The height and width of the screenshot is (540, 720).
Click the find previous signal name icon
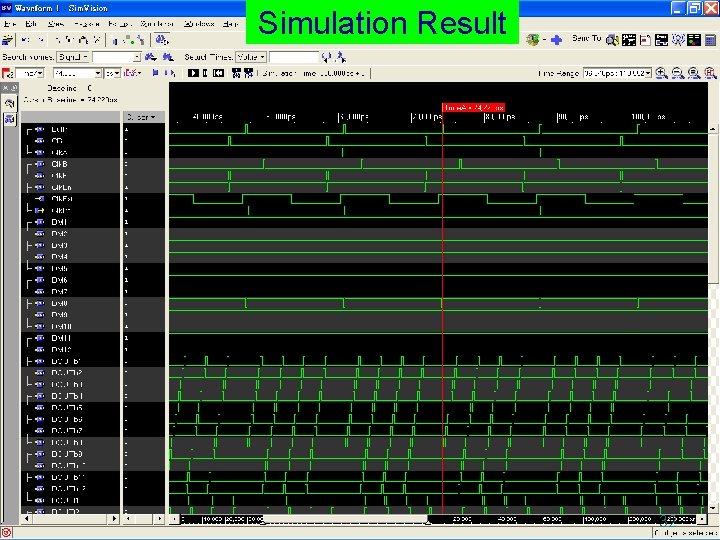[168, 57]
